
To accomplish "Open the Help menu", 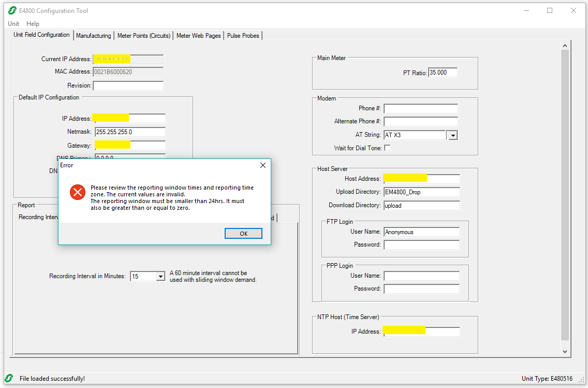I will [33, 24].
